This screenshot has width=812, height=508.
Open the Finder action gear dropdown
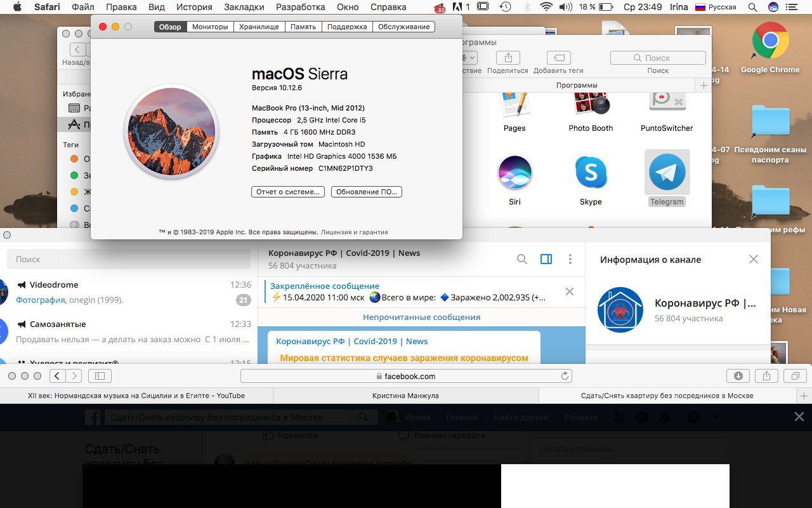(x=470, y=57)
